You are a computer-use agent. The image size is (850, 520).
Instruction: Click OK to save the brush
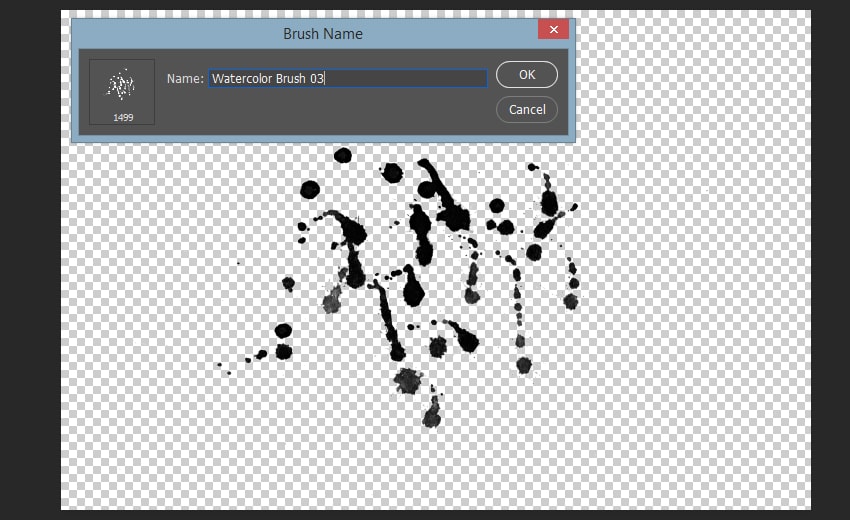tap(526, 75)
